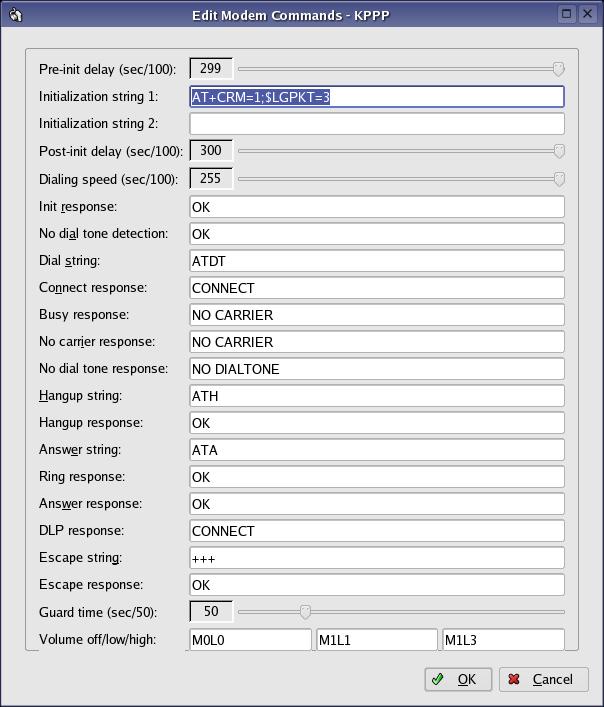
Task: Click the Guard time value 50
Action: [211, 611]
